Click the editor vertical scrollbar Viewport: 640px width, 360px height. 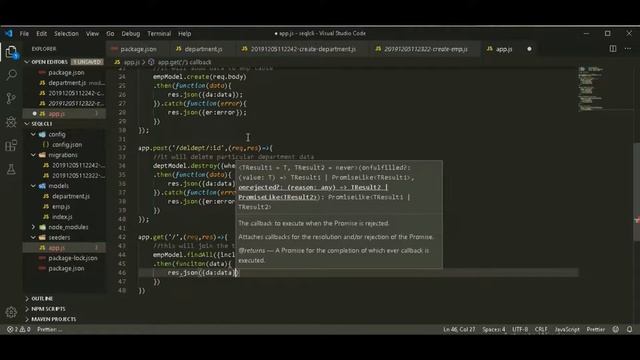click(x=636, y=192)
